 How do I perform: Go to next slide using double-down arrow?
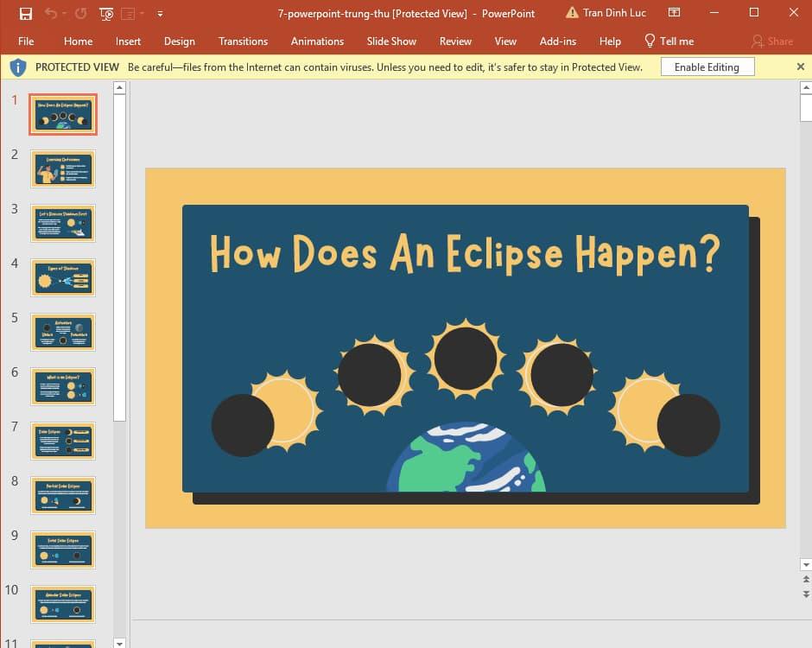[x=805, y=594]
